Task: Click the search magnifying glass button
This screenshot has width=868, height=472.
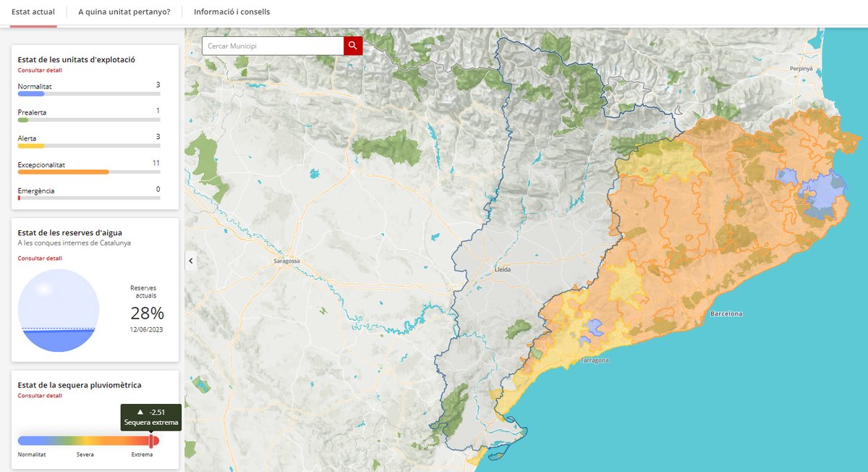Action: point(352,45)
